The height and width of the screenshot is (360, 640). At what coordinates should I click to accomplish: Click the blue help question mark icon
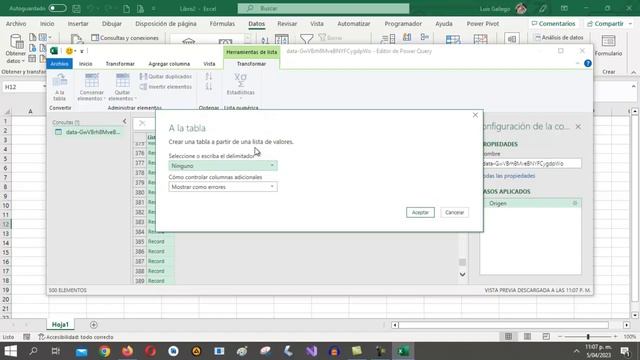click(x=588, y=64)
